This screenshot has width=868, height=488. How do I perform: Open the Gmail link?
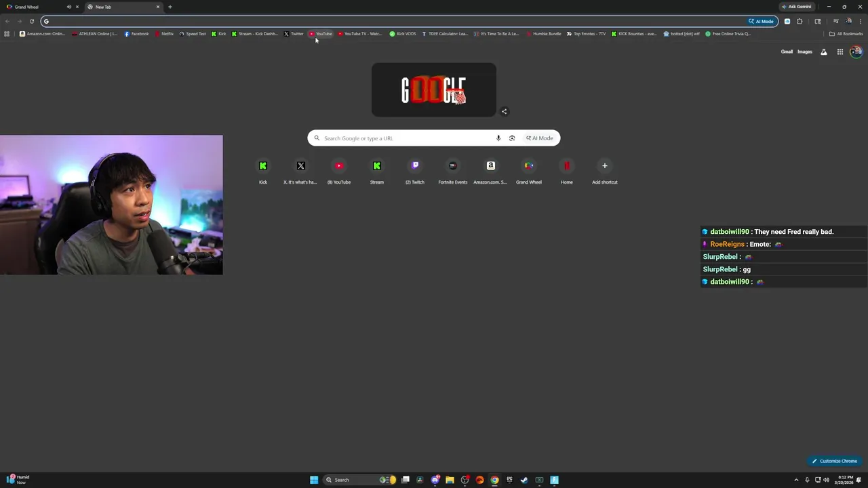point(787,52)
